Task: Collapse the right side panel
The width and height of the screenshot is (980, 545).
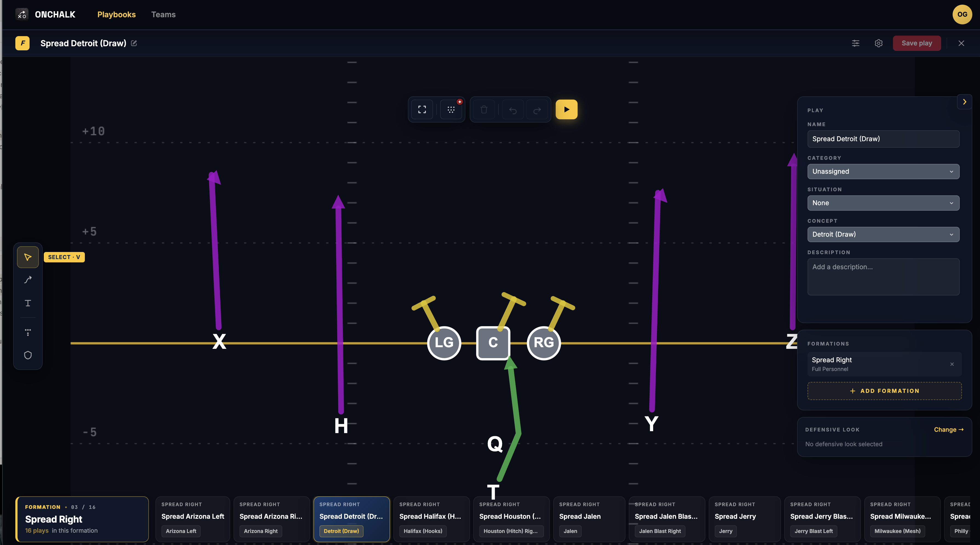Action: (964, 102)
